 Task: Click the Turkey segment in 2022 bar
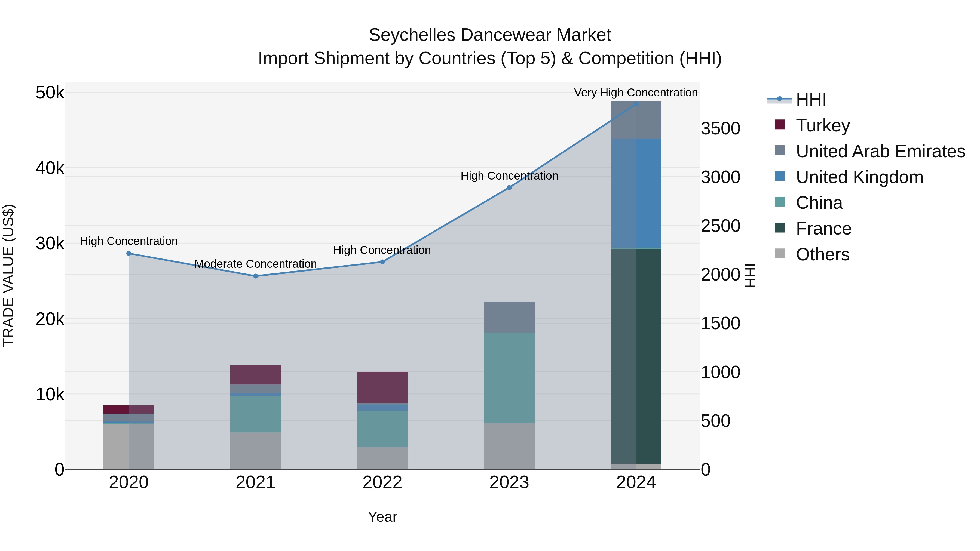click(382, 387)
